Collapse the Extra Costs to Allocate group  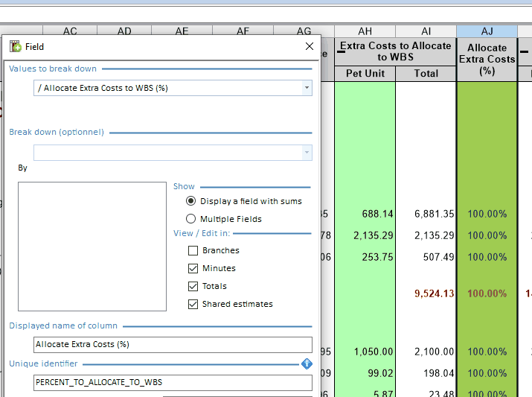[343, 46]
